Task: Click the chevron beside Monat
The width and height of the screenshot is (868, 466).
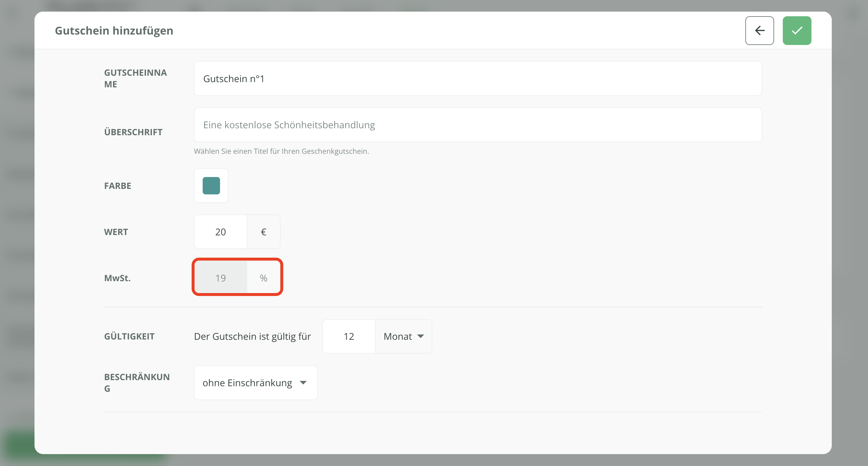Action: [x=421, y=336]
